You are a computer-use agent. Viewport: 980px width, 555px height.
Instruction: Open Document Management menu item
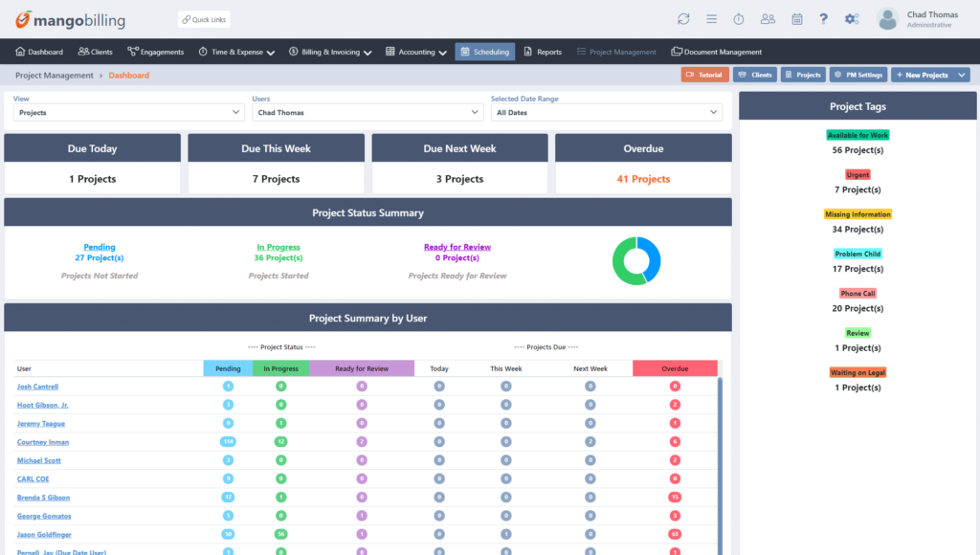[716, 52]
